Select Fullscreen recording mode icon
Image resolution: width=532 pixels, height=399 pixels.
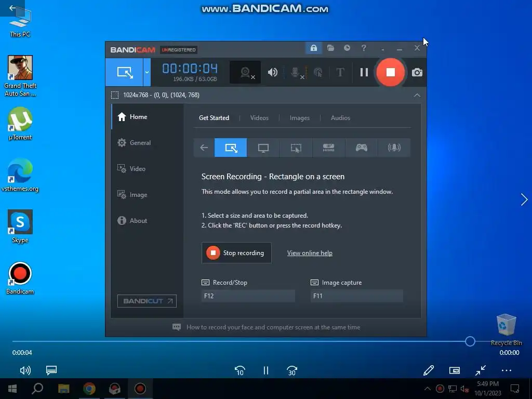point(263,148)
